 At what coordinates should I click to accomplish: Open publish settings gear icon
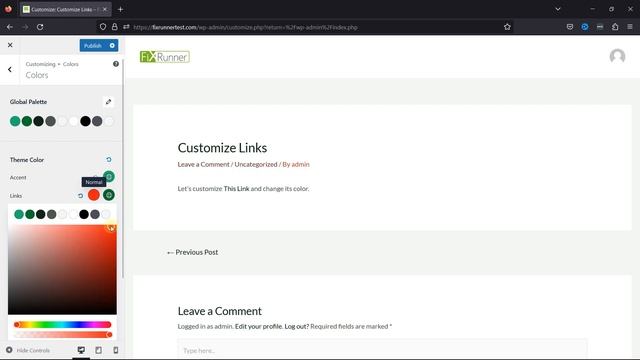(112, 46)
